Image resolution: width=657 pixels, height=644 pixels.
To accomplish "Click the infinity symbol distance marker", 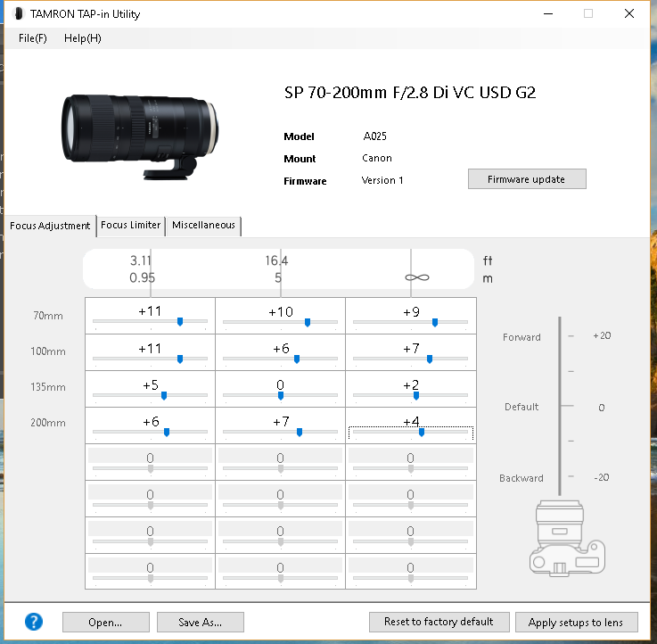I will click(417, 277).
